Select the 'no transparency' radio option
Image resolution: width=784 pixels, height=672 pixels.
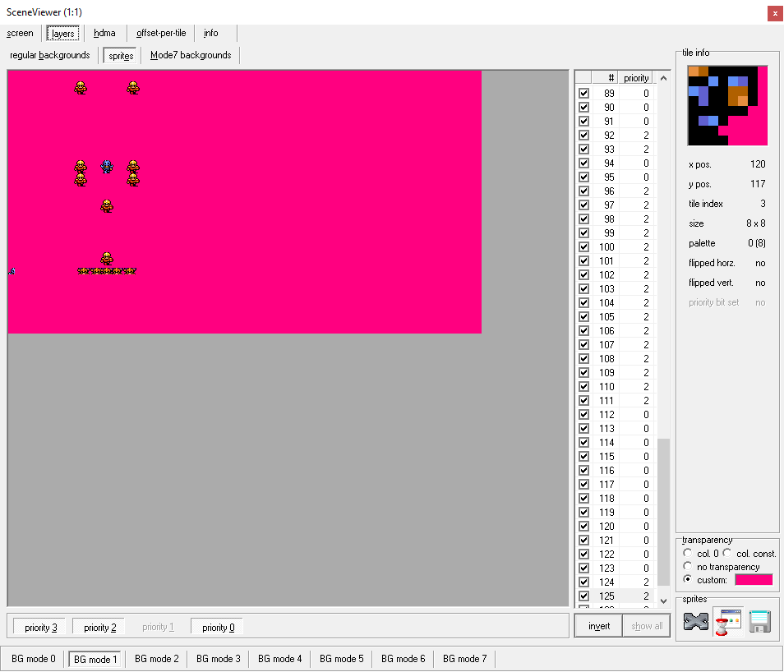(688, 567)
